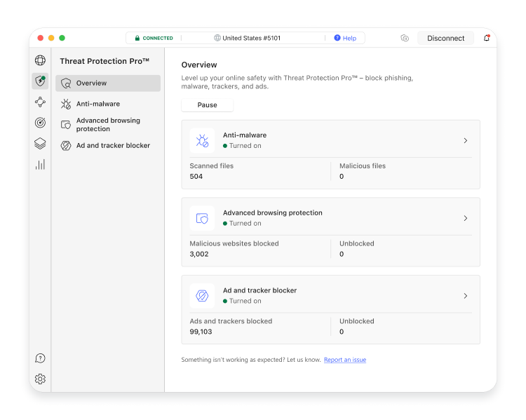Select Overview in the side menu
This screenshot has width=526, height=420.
(x=108, y=83)
